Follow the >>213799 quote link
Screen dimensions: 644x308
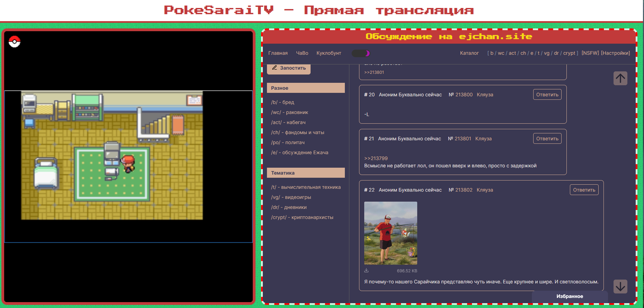click(x=376, y=158)
